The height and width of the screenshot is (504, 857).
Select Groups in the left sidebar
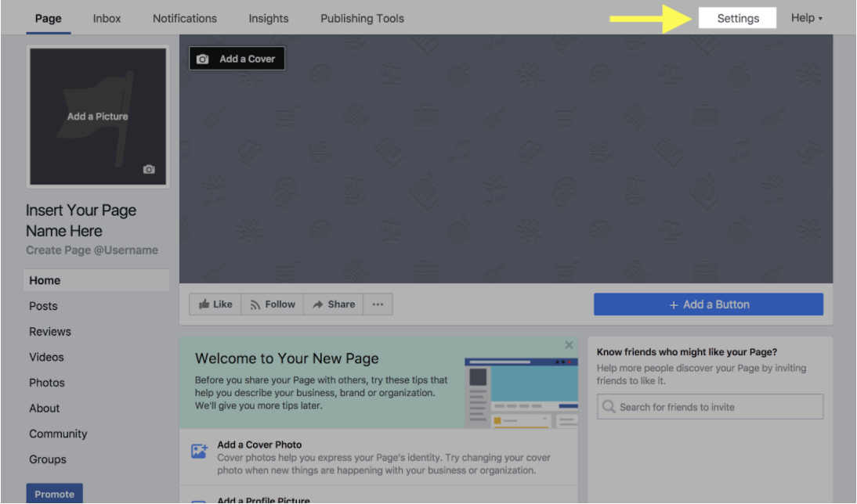point(48,459)
